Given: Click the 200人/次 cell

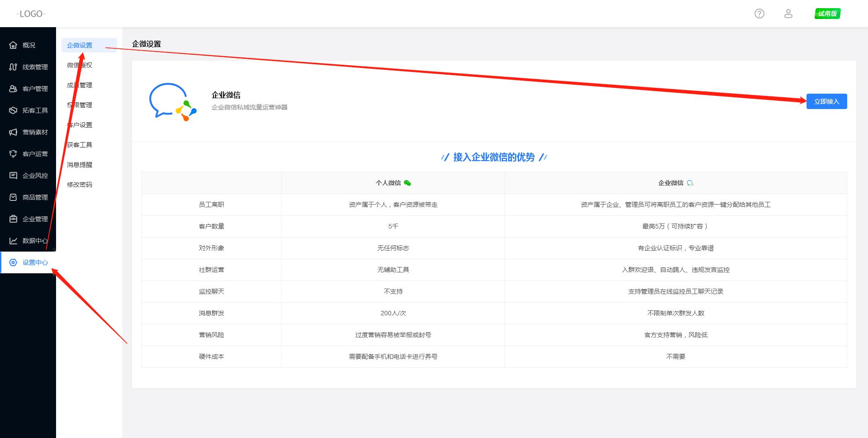Looking at the screenshot, I should (393, 313).
